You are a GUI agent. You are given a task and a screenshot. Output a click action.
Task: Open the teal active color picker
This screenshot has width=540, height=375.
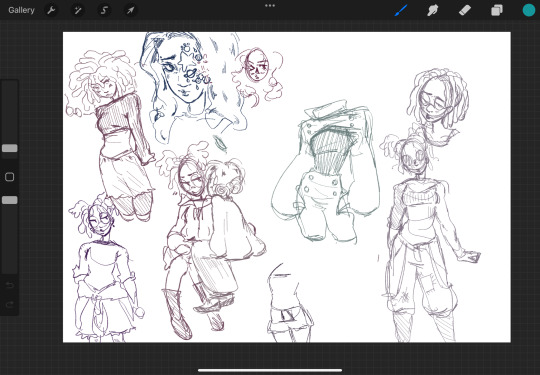click(529, 10)
